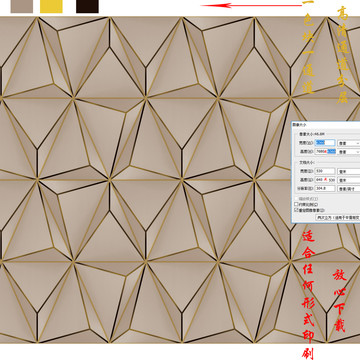Viewport: 360px width, 360px height.
Task: Click the pixel height input field
Action: (x=325, y=151)
